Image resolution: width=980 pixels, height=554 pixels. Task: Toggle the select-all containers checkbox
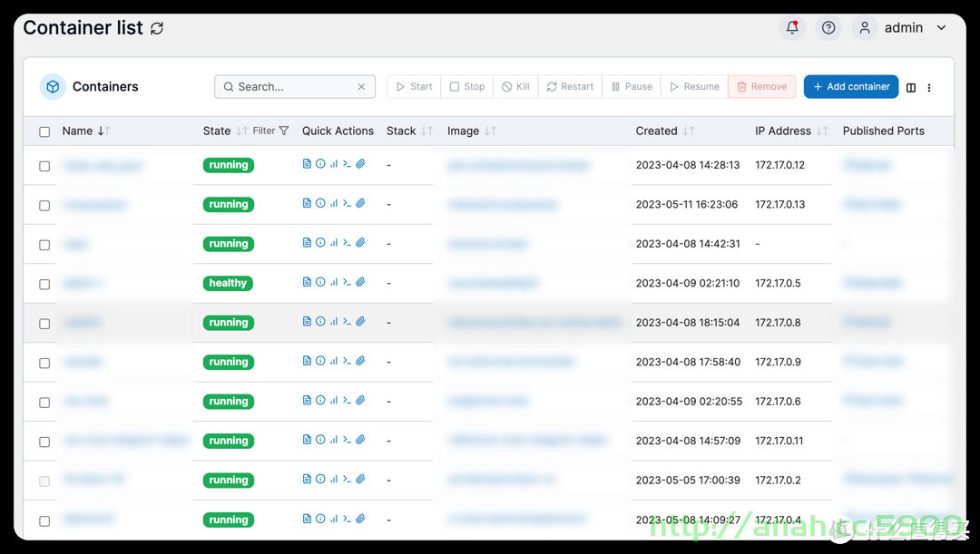(x=44, y=131)
